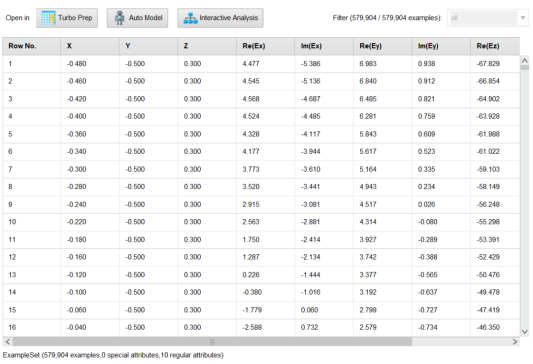Select Im(Ey) value -0.080
Image resolution: width=533 pixels, height=364 pixels.
coord(428,222)
